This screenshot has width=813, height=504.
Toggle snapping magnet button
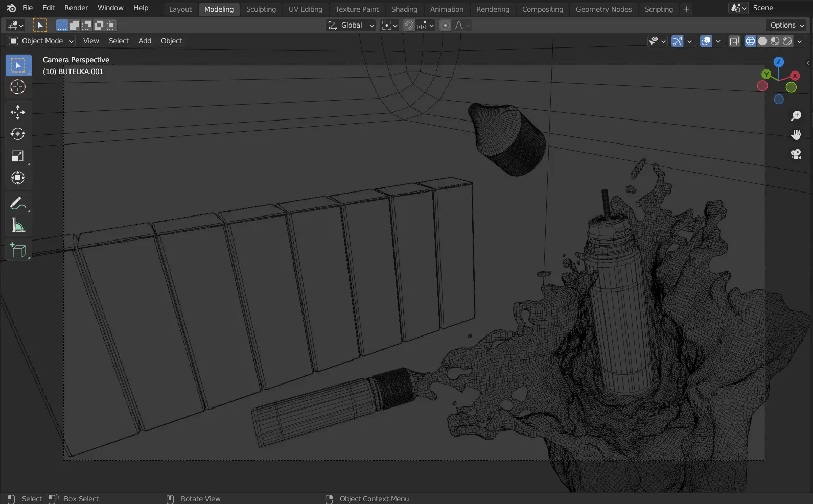pyautogui.click(x=409, y=26)
